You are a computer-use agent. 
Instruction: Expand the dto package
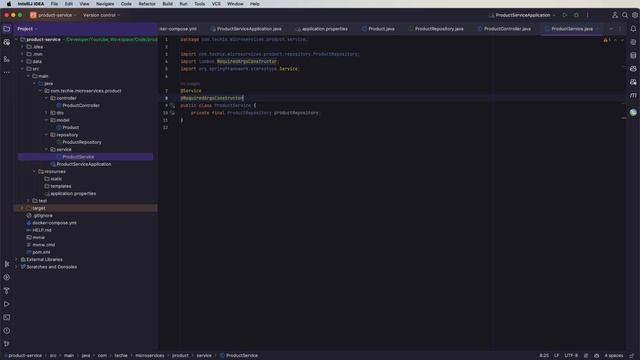(46, 113)
